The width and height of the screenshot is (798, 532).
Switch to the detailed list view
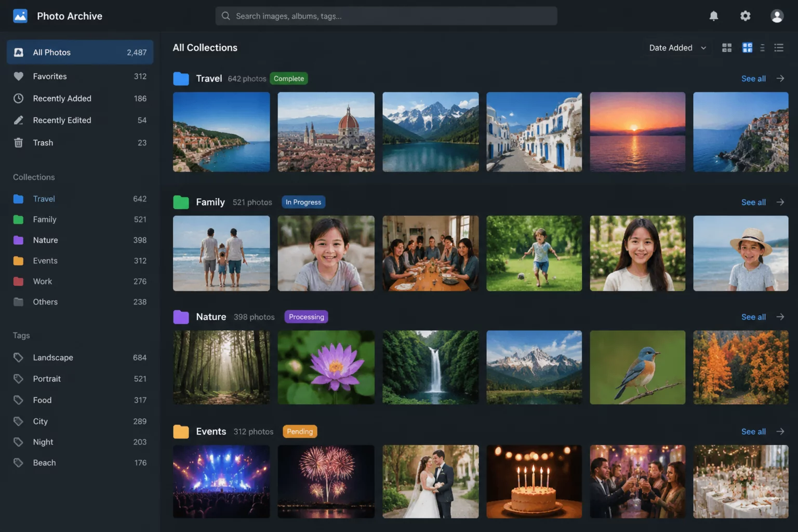[779, 48]
